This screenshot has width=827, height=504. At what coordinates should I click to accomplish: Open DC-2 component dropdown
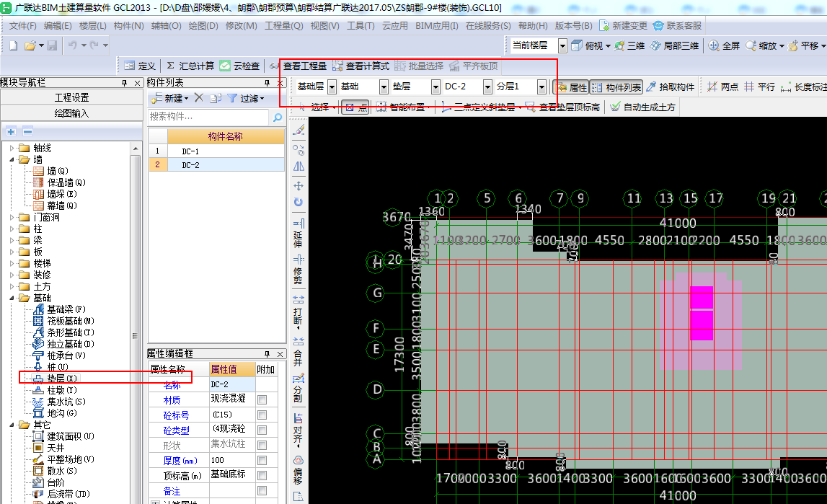click(488, 87)
